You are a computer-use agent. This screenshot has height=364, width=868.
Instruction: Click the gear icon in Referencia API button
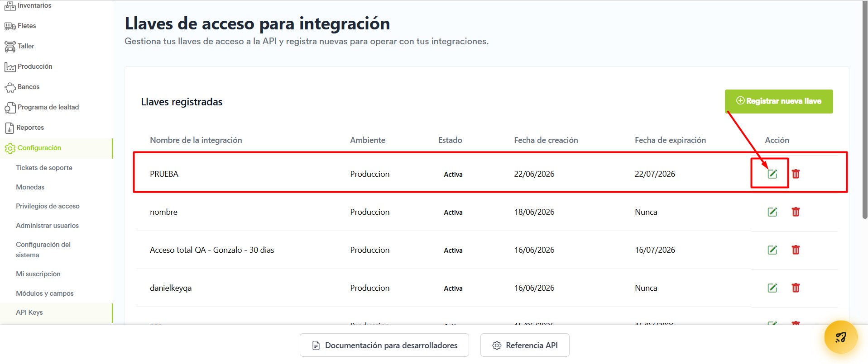click(x=497, y=345)
